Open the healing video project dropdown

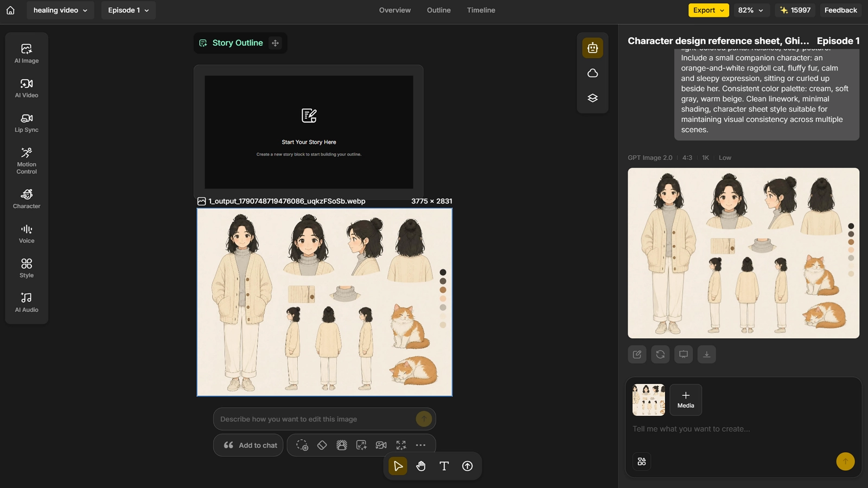click(x=60, y=10)
